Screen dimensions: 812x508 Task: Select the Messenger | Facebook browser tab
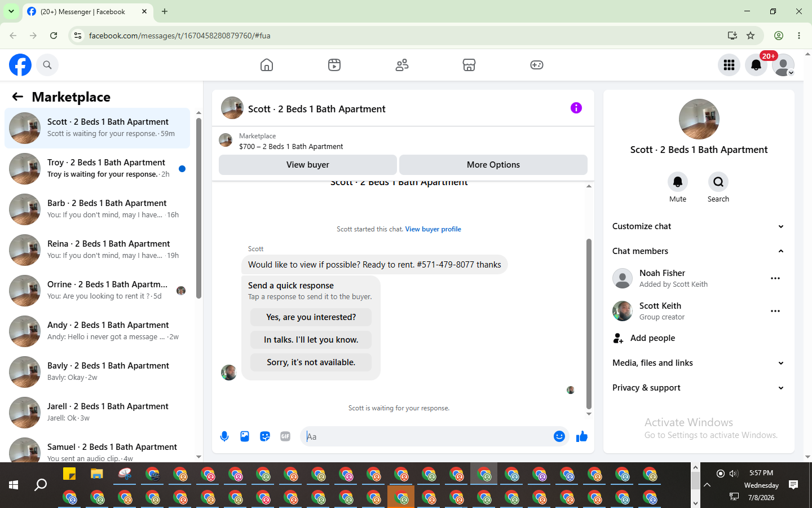pyautogui.click(x=87, y=12)
